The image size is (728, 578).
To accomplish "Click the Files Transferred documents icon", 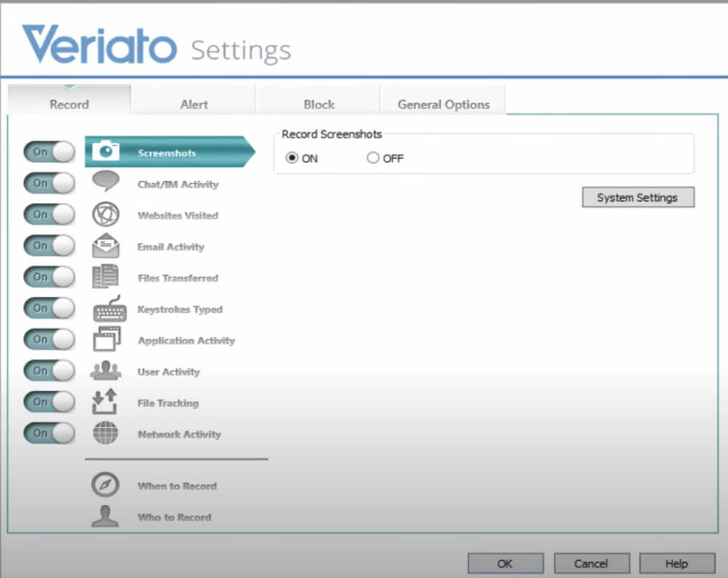I will (x=105, y=276).
